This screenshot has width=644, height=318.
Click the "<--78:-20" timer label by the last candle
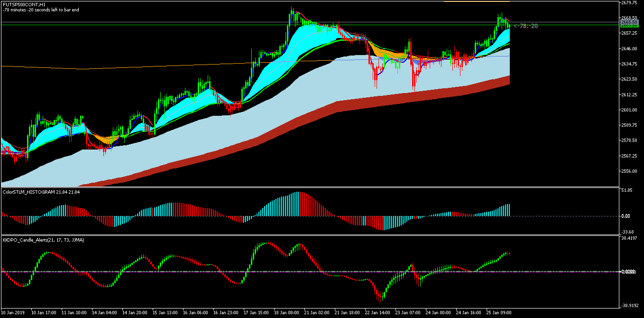525,26
